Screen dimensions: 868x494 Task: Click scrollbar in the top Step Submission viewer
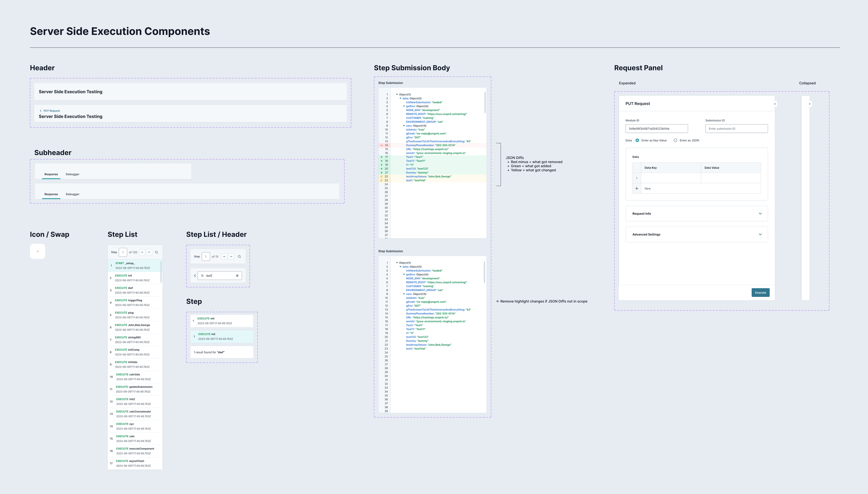485,102
